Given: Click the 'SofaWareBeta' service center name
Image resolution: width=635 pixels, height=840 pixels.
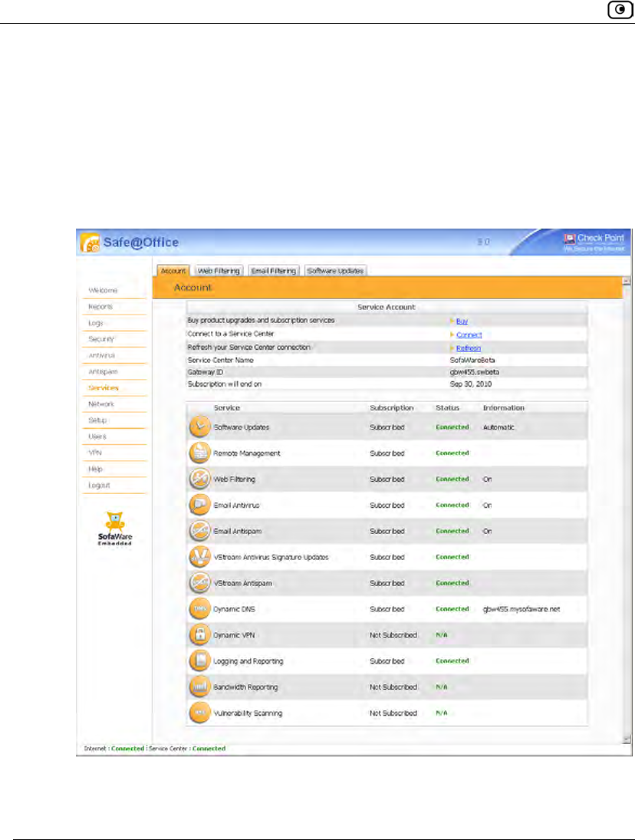Looking at the screenshot, I should [472, 360].
